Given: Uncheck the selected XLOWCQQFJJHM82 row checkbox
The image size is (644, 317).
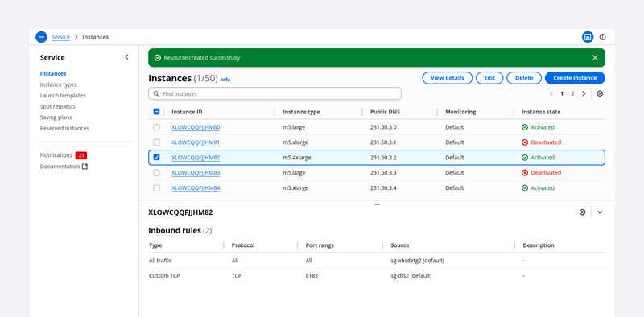Looking at the screenshot, I should tap(156, 157).
